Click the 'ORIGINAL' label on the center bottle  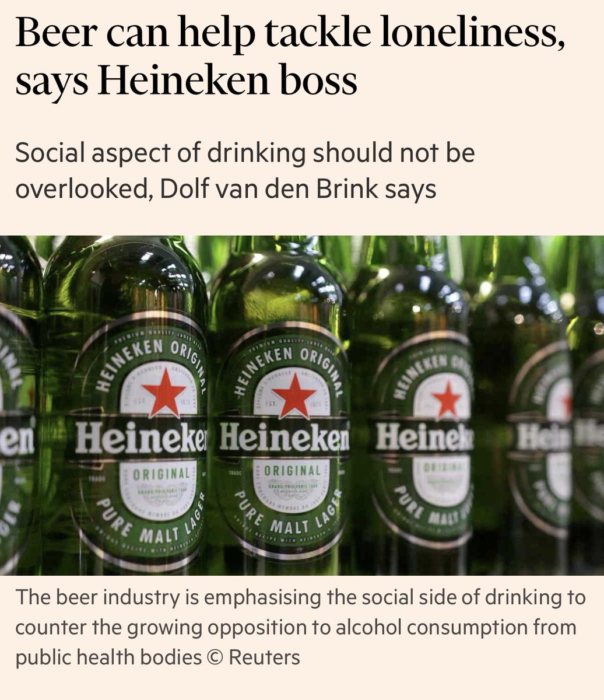(x=292, y=470)
